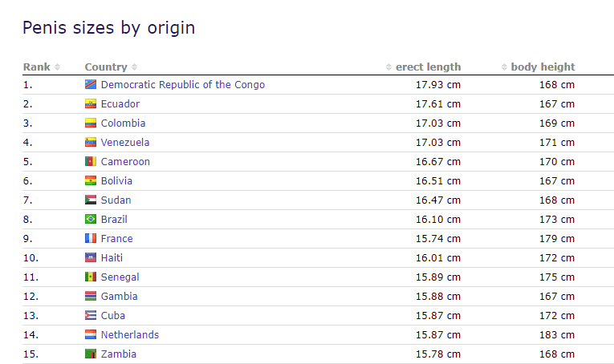The image size is (614, 364).
Task: Click the Democratic Republic of the Congo flag icon
Action: coord(91,85)
